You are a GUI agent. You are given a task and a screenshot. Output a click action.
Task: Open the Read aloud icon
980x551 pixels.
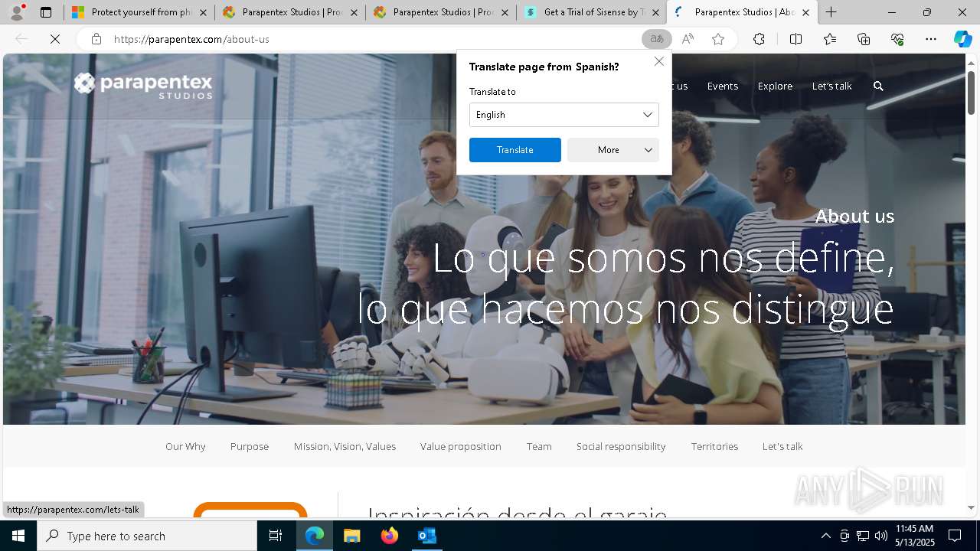688,39
